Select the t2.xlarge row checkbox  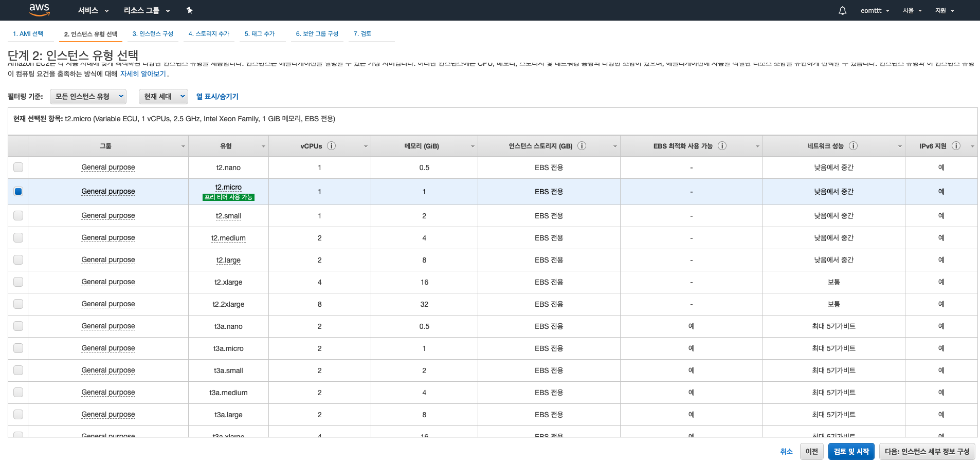tap(19, 282)
